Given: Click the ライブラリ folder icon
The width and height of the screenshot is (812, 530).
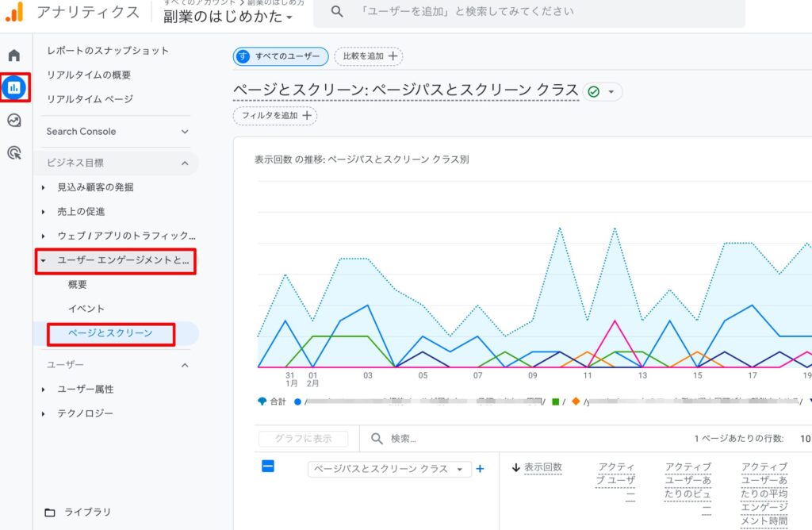Looking at the screenshot, I should 50,513.
